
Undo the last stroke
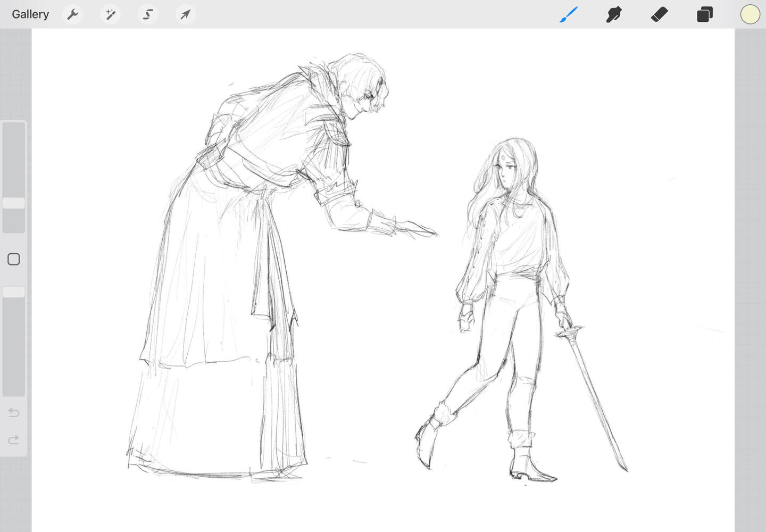pos(14,413)
